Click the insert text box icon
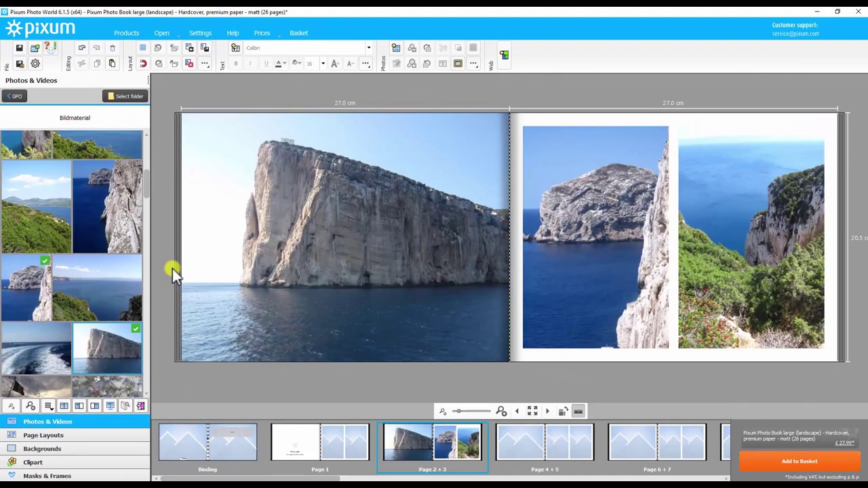This screenshot has width=868, height=488. click(x=235, y=48)
